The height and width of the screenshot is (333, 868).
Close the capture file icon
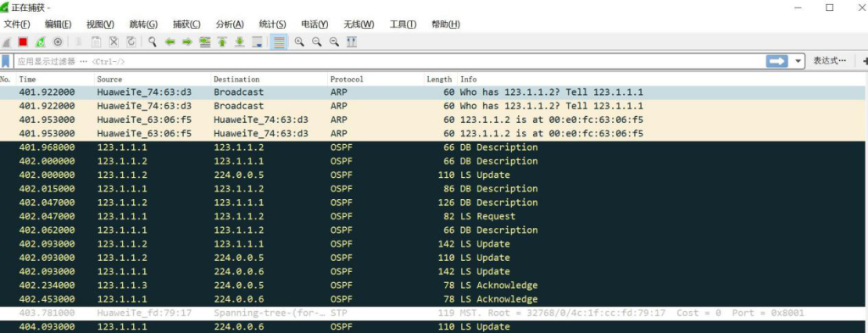114,42
